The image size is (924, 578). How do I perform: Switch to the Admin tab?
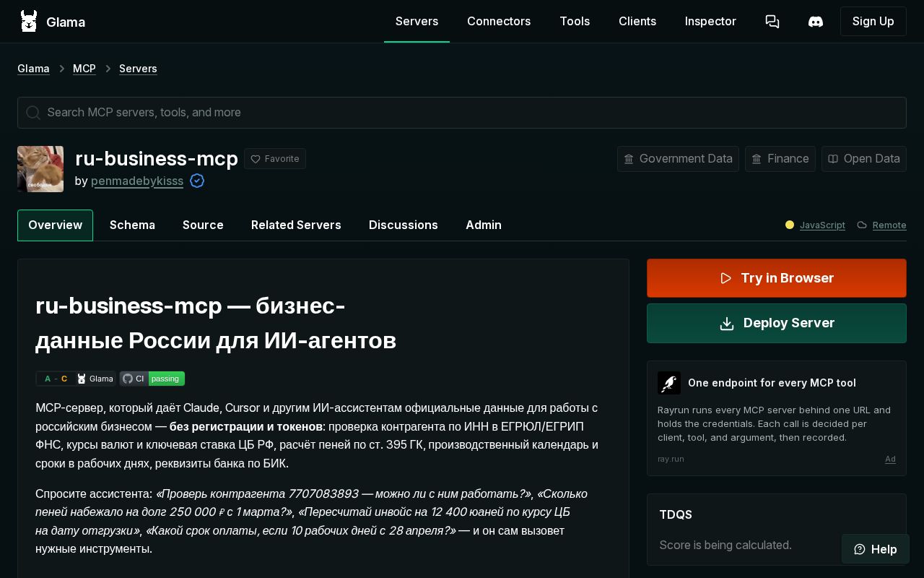[484, 225]
